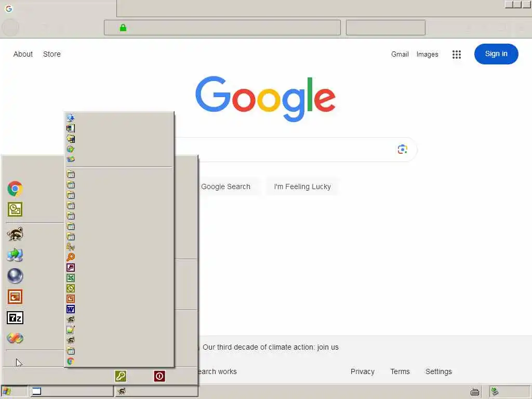Click the green padlock security icon
The width and height of the screenshot is (532, 399).
(x=123, y=28)
